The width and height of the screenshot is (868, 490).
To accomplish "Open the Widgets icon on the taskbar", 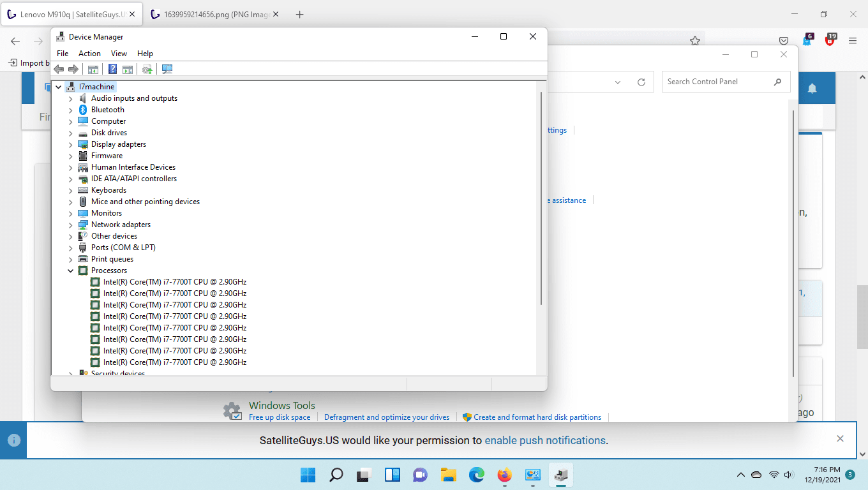I will 392,475.
